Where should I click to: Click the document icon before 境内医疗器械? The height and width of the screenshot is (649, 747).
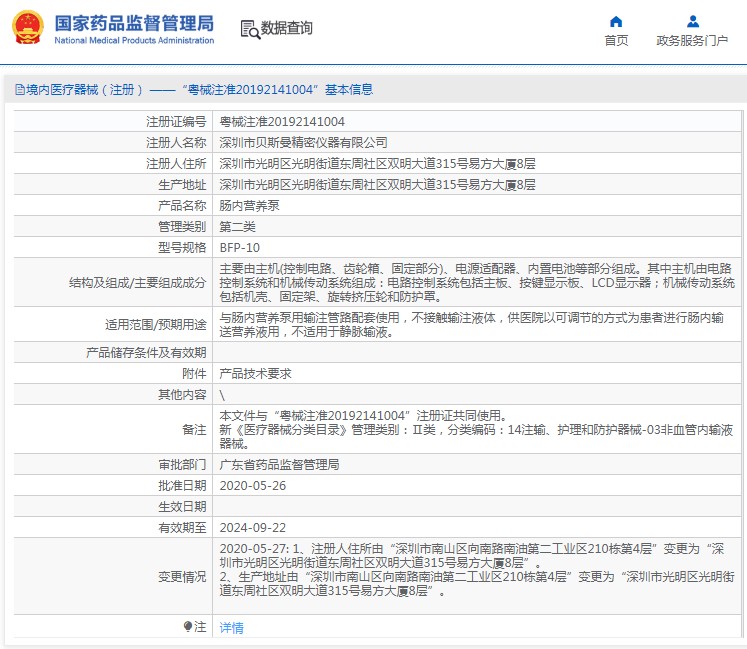(x=19, y=90)
